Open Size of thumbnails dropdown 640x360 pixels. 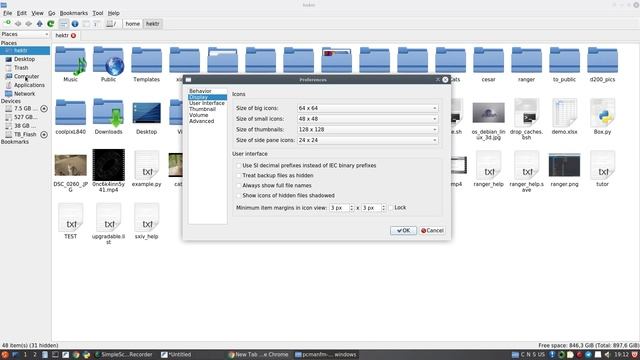368,129
